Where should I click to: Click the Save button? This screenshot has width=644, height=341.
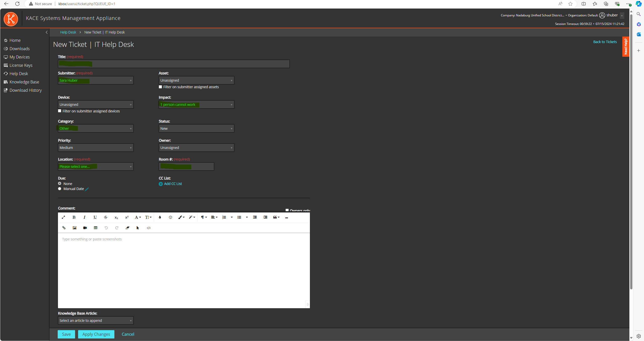66,334
